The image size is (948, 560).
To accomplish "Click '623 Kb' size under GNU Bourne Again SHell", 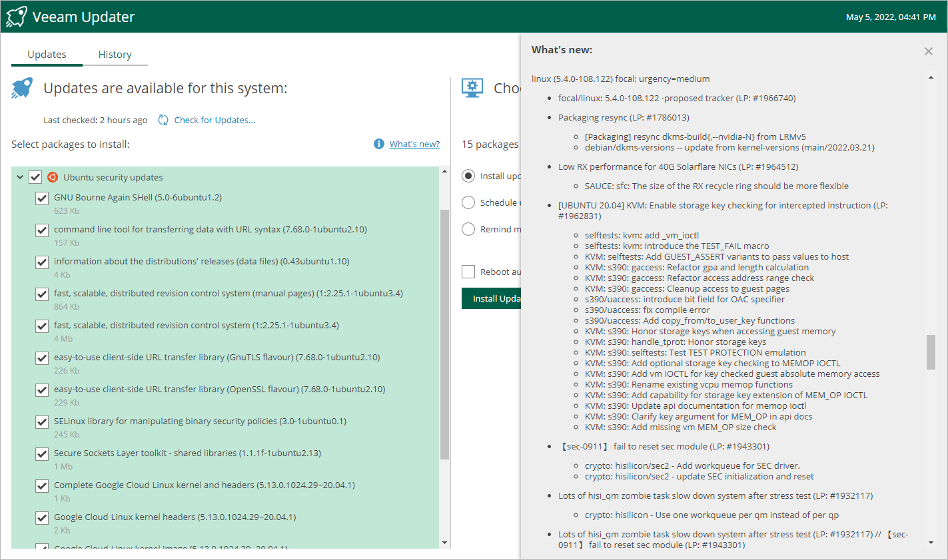I will pos(67,210).
